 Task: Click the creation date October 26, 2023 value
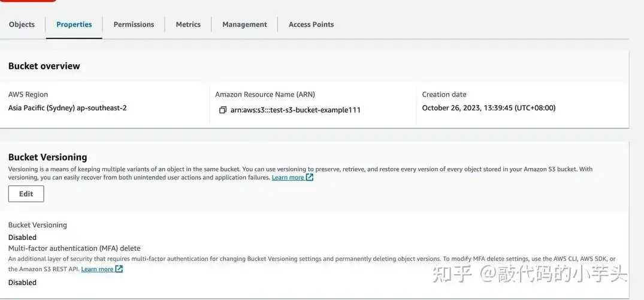click(x=489, y=108)
